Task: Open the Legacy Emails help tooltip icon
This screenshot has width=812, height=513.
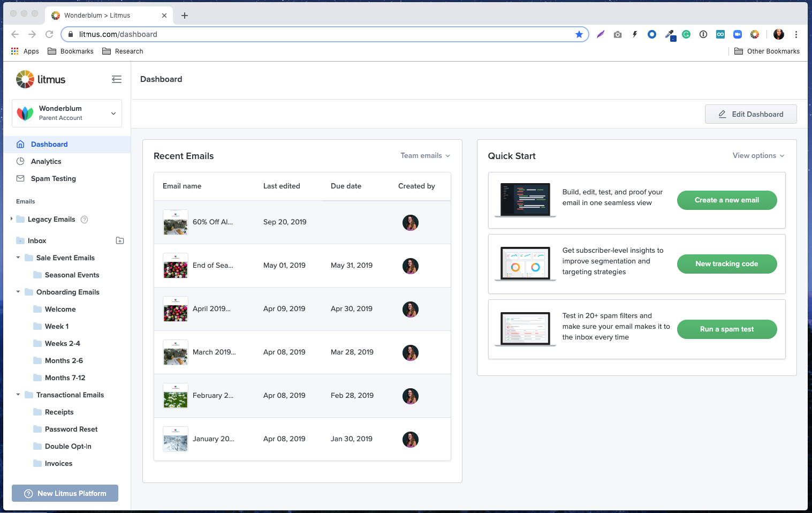Action: pyautogui.click(x=84, y=219)
